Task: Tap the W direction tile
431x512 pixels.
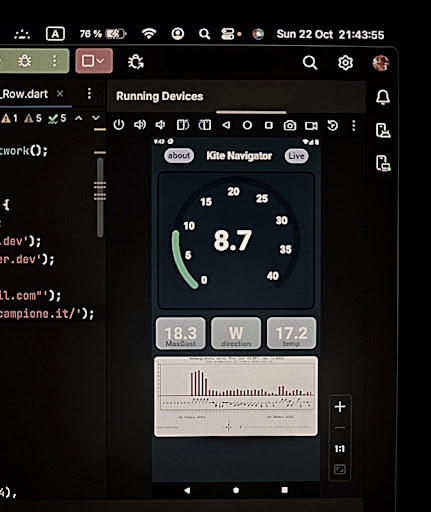Action: point(236,333)
